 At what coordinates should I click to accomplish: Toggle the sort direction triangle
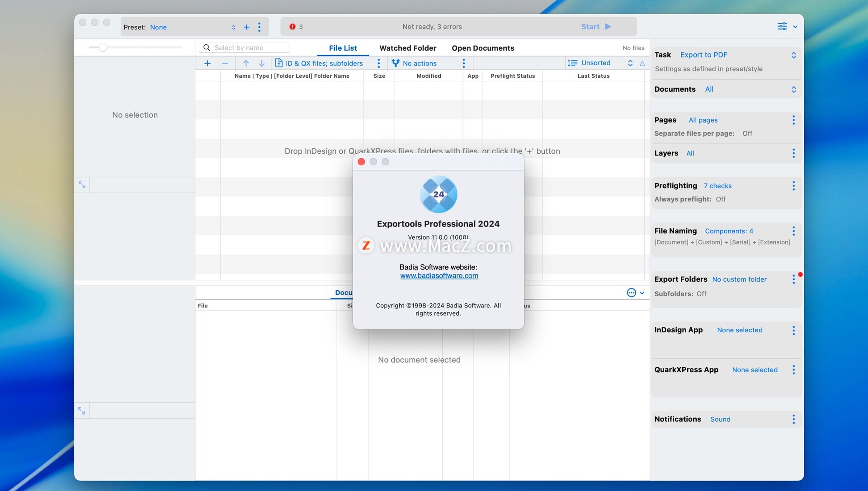pyautogui.click(x=642, y=63)
